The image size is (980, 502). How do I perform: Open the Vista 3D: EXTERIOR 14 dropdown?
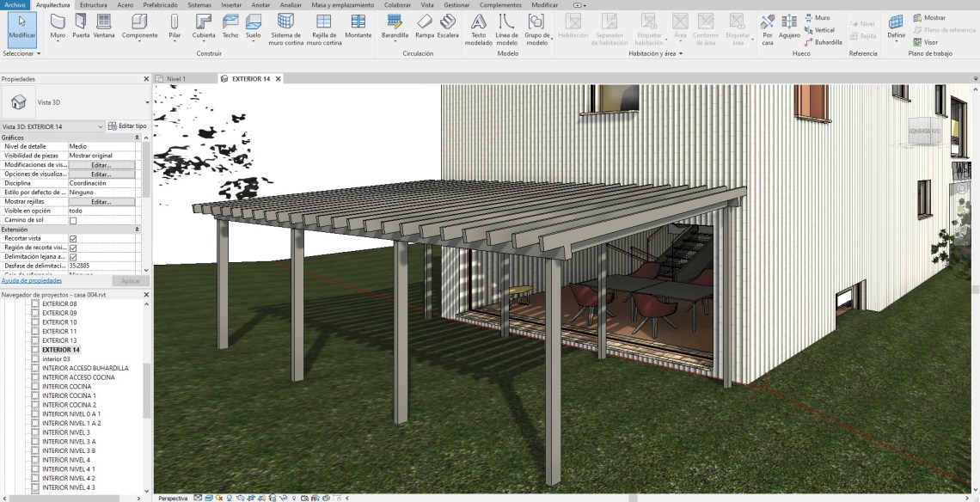[101, 126]
